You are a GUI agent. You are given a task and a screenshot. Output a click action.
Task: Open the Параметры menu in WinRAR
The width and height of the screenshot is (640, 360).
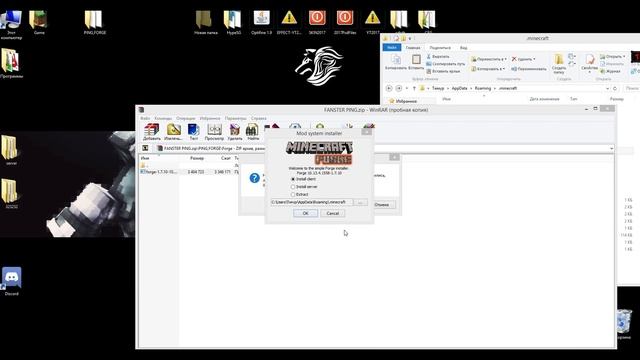pyautogui.click(x=236, y=118)
